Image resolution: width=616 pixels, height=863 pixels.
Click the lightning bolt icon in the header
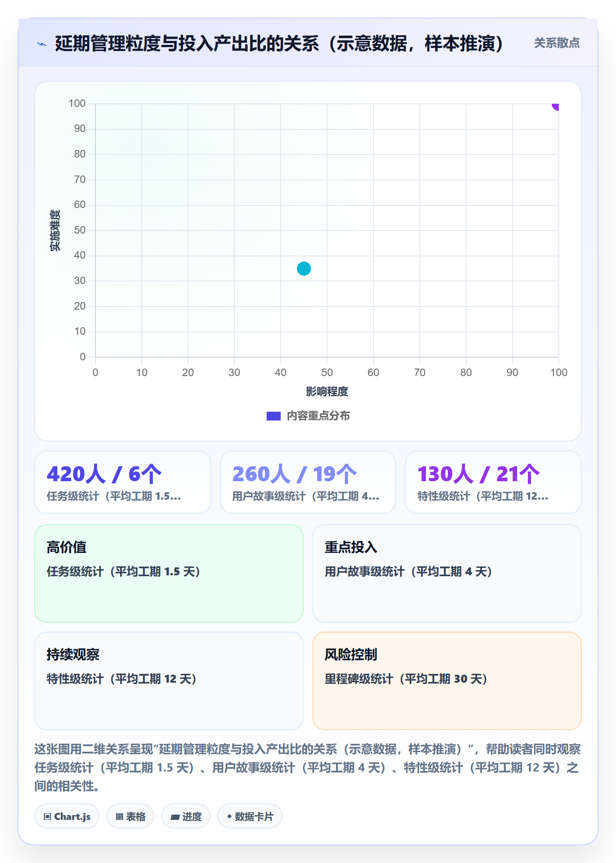tap(42, 44)
